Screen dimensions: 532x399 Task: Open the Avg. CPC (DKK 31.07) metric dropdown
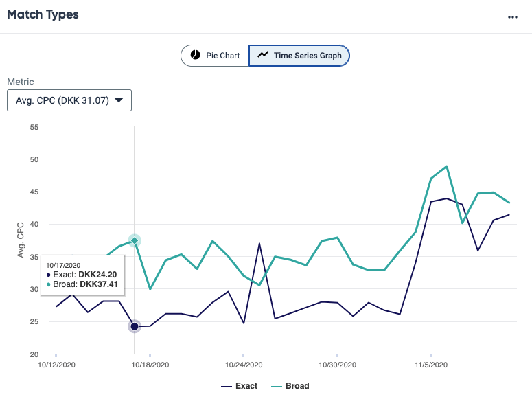point(69,100)
